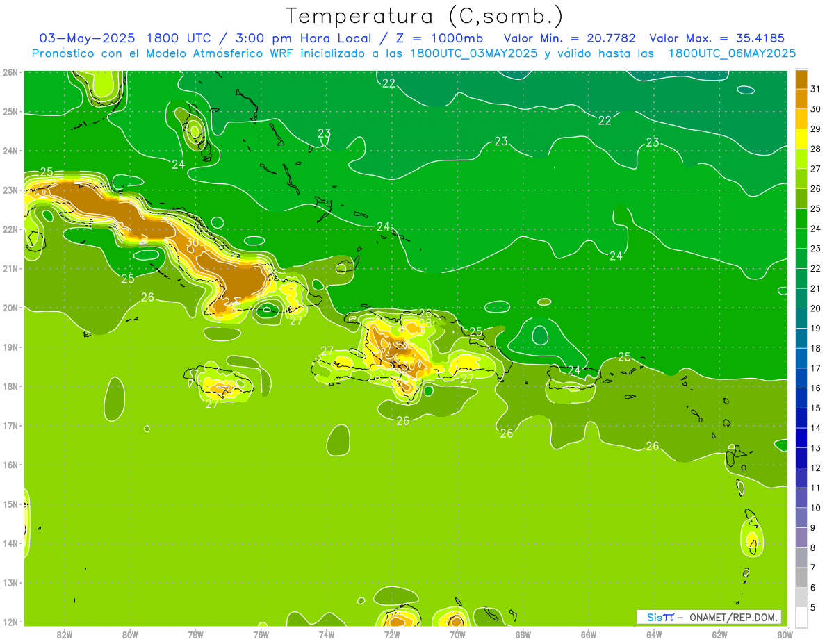This screenshot has height=644, width=834.
Task: Click the '62W' longitude axis label
Action: 719,634
